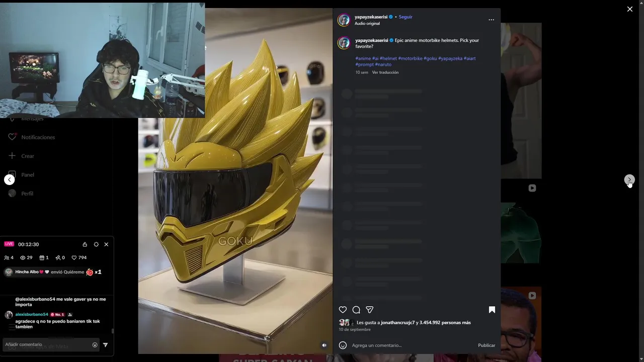644x362 pixels.
Task: Open the #naruto hashtag
Action: tap(383, 64)
